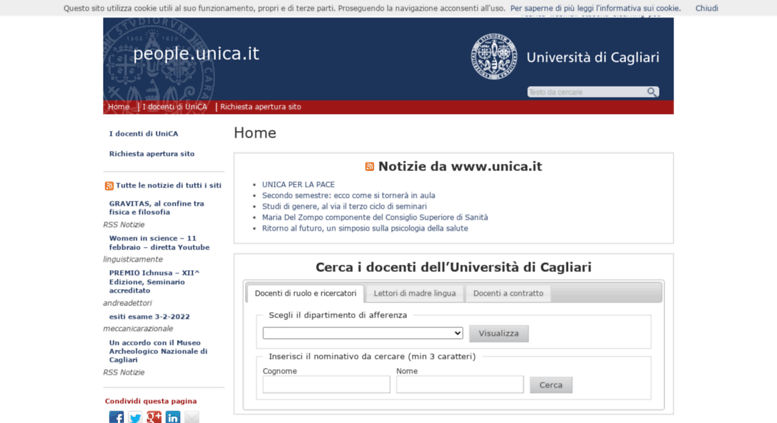
Task: Open Maria Del Zompo news link
Action: [375, 217]
